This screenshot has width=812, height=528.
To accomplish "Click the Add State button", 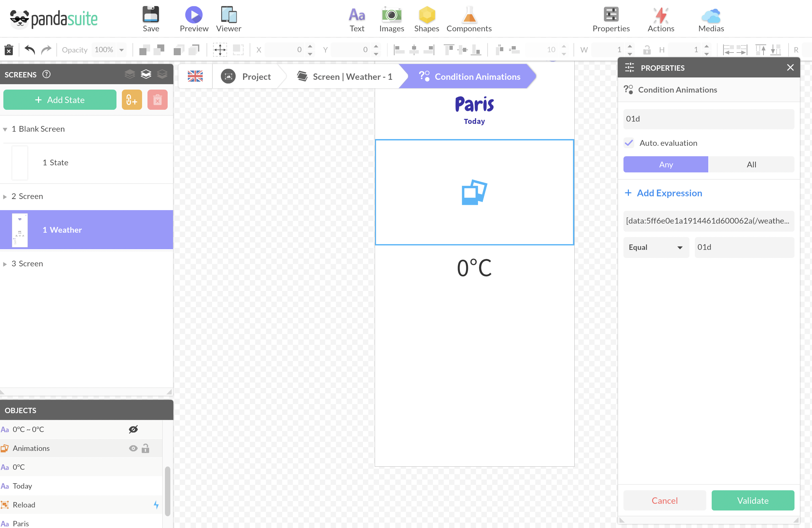I will click(60, 100).
